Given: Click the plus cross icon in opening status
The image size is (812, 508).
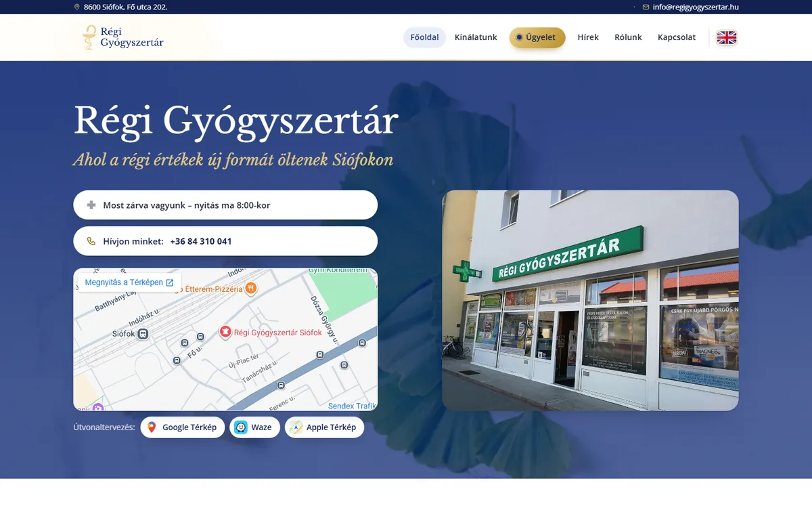Looking at the screenshot, I should click(91, 205).
